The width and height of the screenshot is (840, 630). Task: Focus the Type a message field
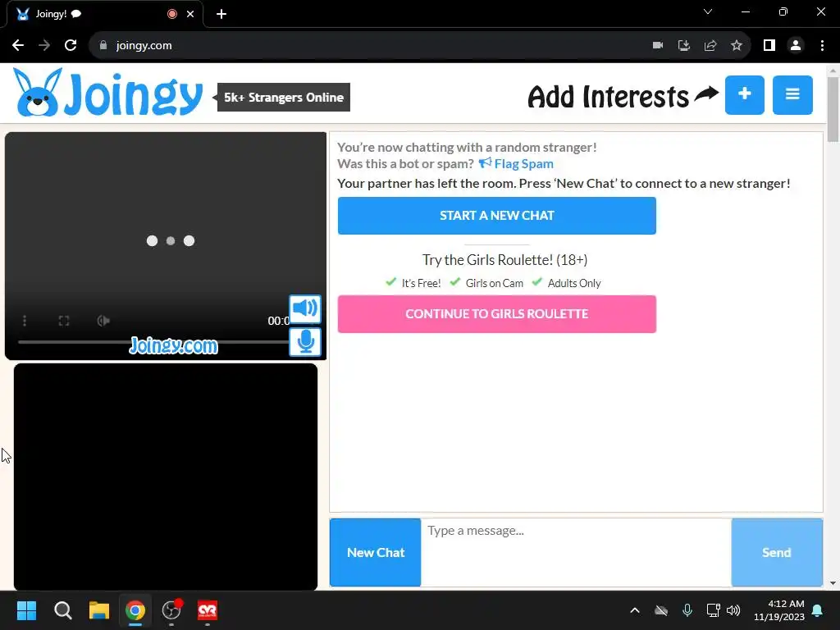pyautogui.click(x=576, y=552)
